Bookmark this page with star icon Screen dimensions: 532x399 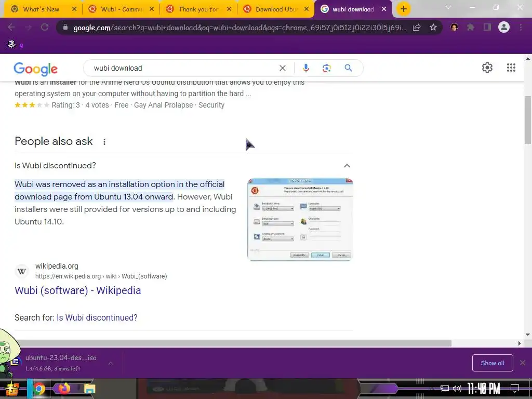tap(433, 27)
